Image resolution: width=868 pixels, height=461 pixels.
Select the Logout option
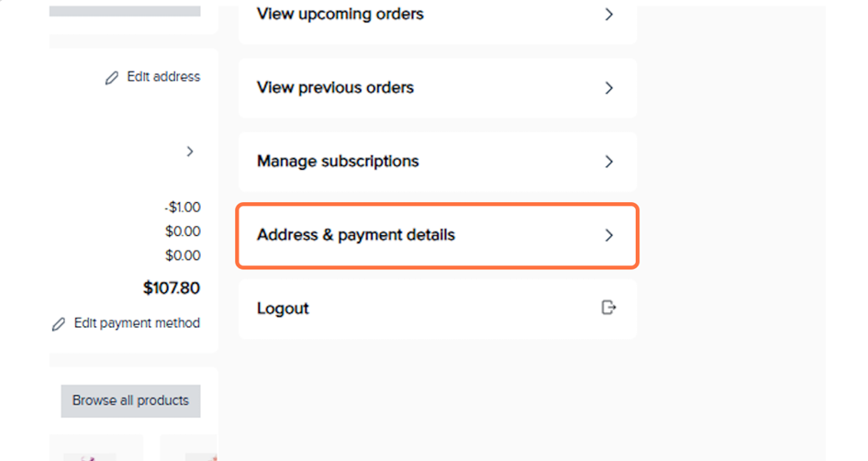(283, 309)
